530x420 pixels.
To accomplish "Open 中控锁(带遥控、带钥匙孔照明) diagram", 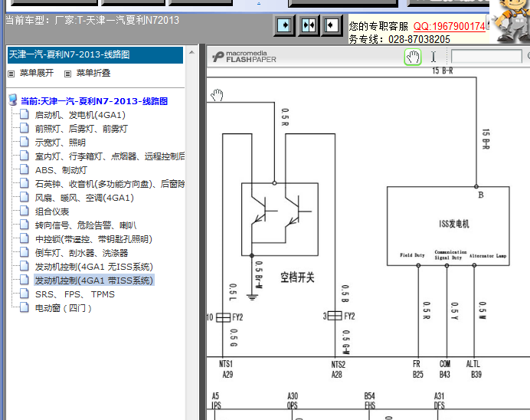I will pyautogui.click(x=93, y=239).
